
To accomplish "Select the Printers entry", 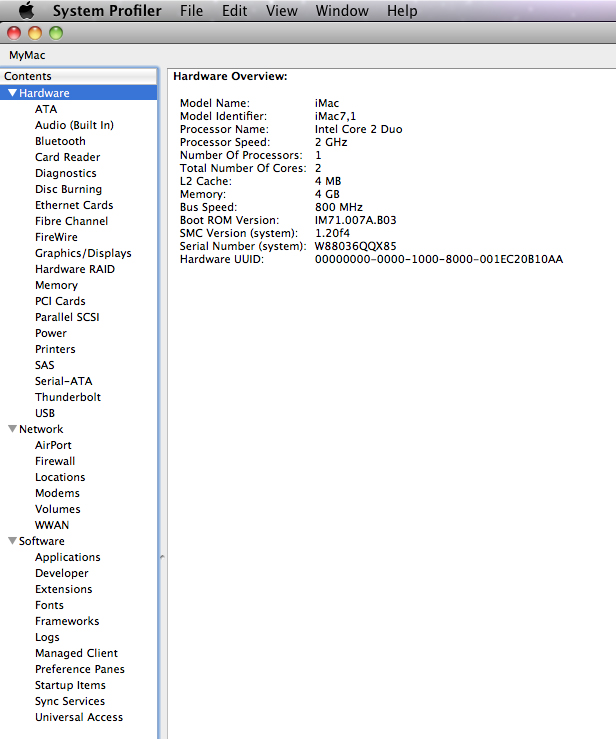I will coord(55,349).
